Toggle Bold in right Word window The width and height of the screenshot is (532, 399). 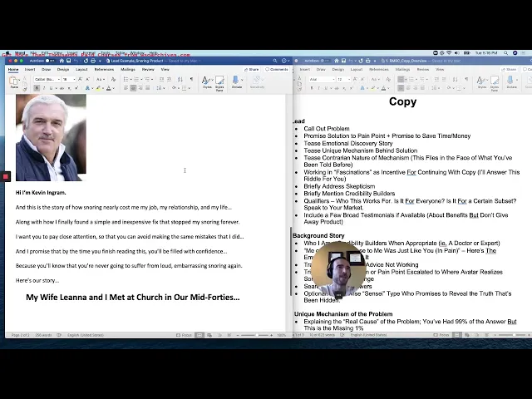(x=312, y=88)
